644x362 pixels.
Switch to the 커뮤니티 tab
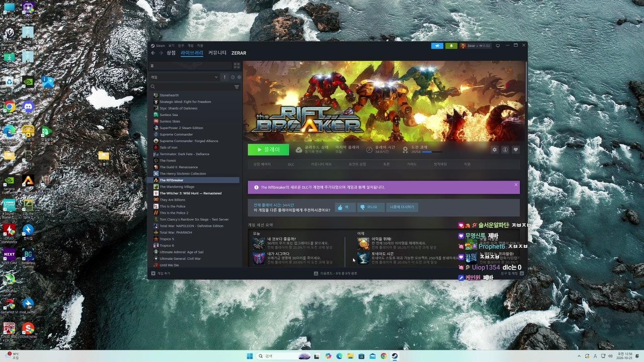(217, 53)
